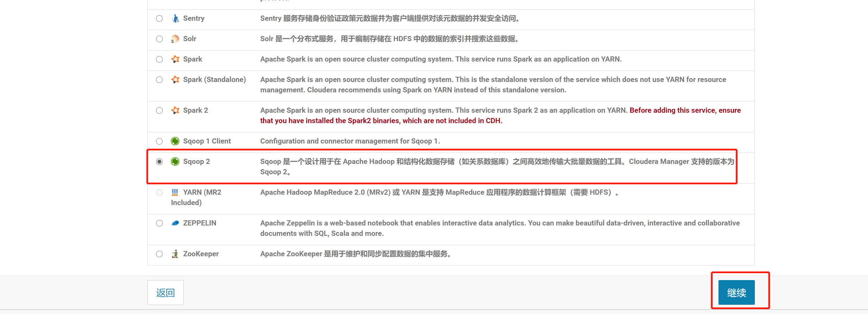This screenshot has height=314, width=868.
Task: Select the Spark service radio button
Action: [x=160, y=59]
